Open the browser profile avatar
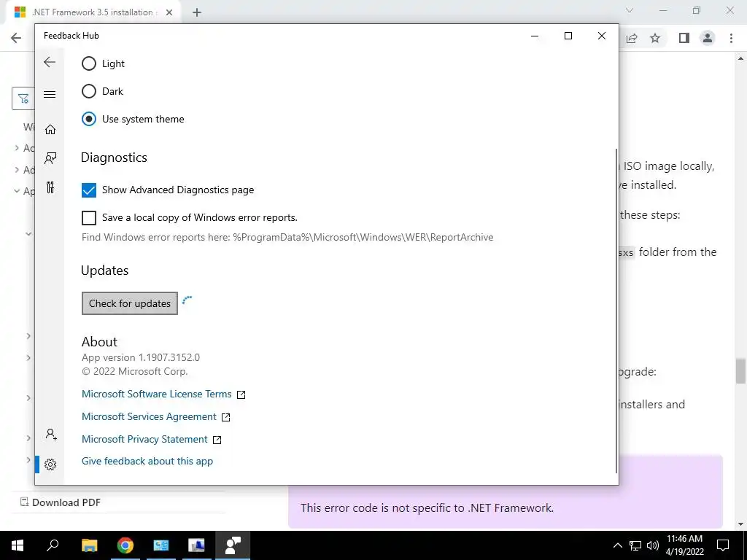 coord(708,38)
